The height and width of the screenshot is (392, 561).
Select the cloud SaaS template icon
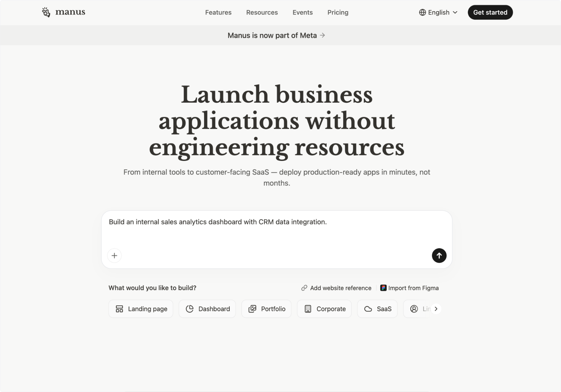369,309
